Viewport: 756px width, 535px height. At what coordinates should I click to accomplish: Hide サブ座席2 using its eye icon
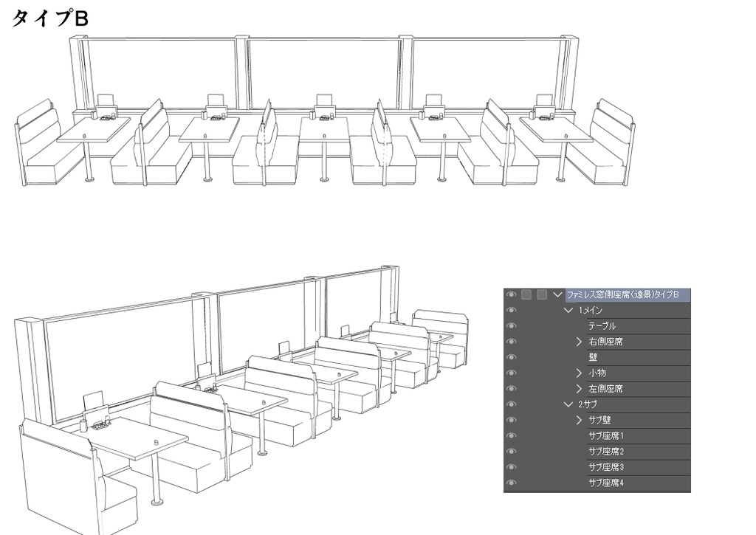click(x=511, y=451)
